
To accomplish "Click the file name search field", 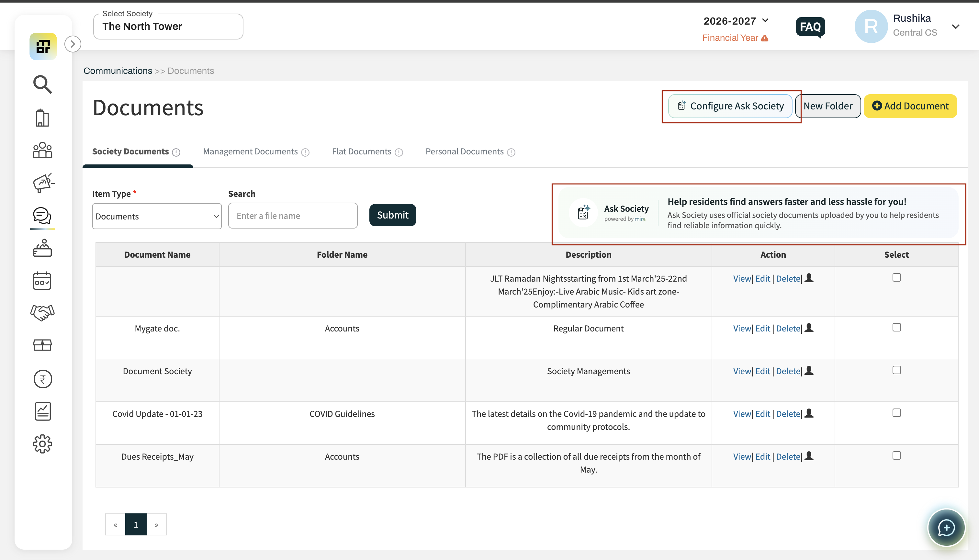I will (x=293, y=216).
